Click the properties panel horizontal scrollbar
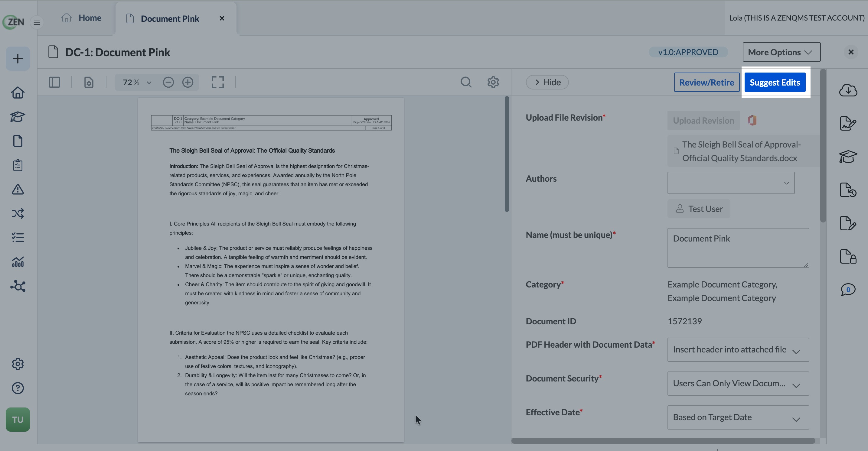 663,440
